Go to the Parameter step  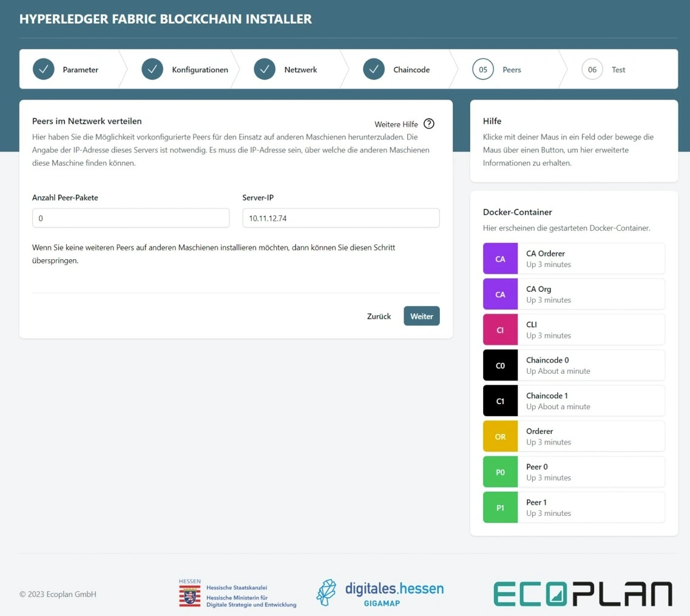67,70
